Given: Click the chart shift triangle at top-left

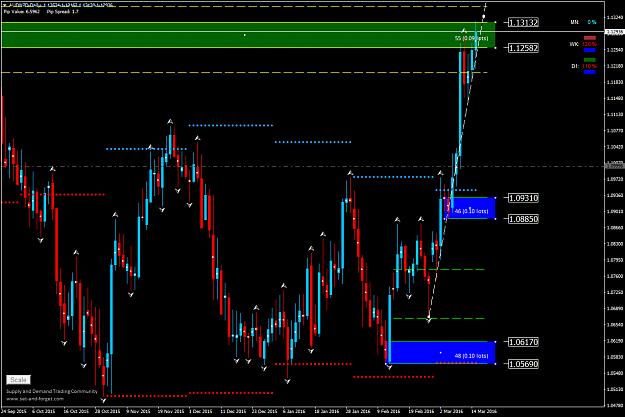Looking at the screenshot, I should pos(4,6).
